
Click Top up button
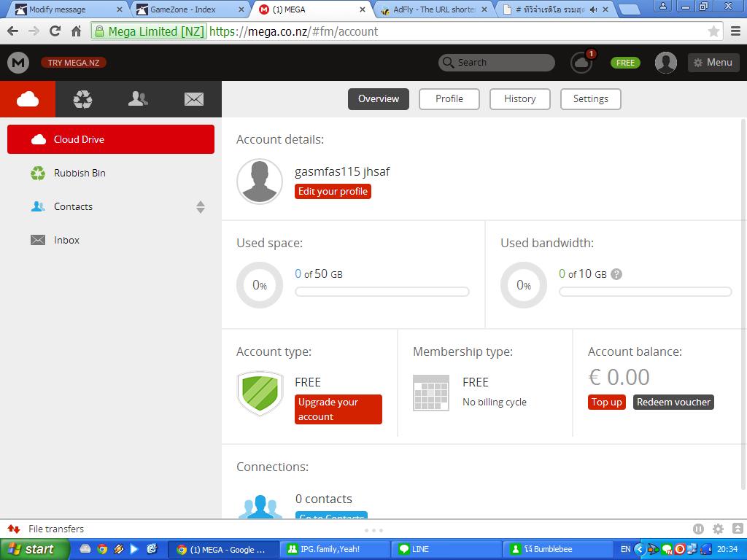coord(606,402)
